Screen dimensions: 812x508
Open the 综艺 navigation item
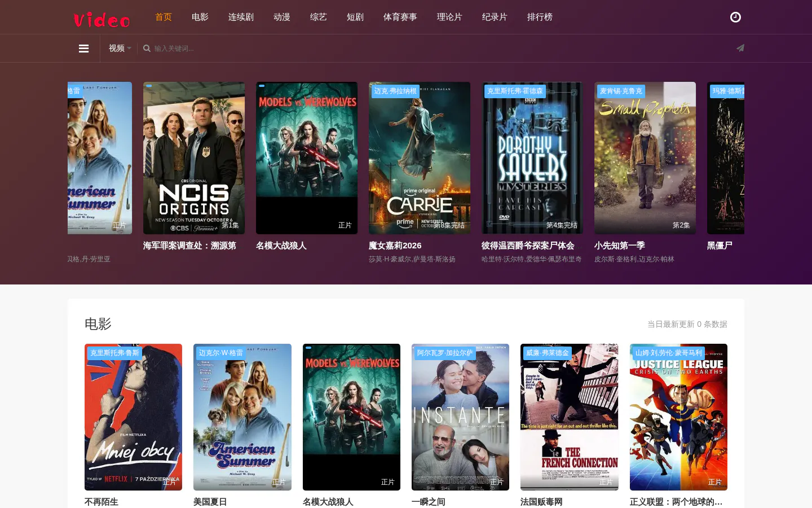point(319,17)
